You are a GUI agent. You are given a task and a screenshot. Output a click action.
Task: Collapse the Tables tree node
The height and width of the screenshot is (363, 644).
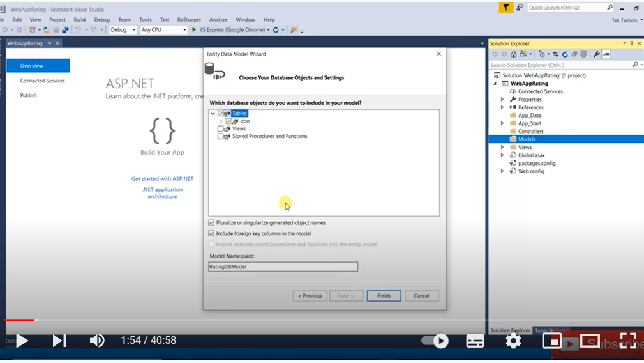[x=213, y=114]
